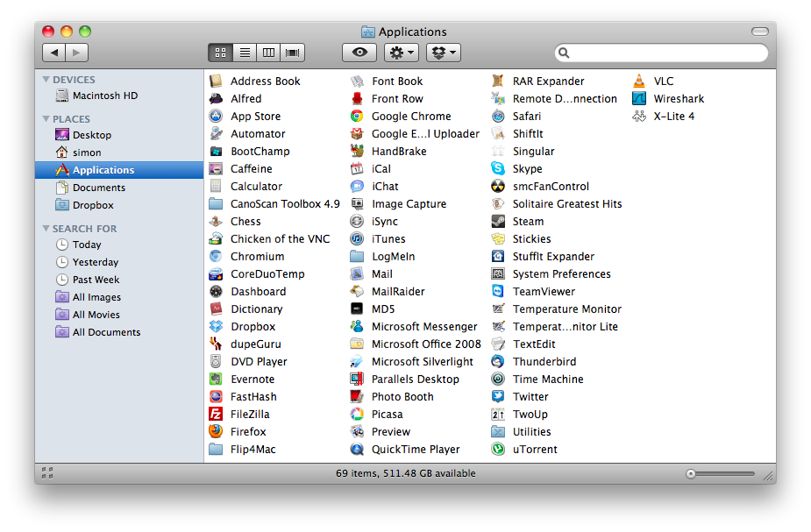Collapse the DEVICES sidebar section

pos(46,80)
